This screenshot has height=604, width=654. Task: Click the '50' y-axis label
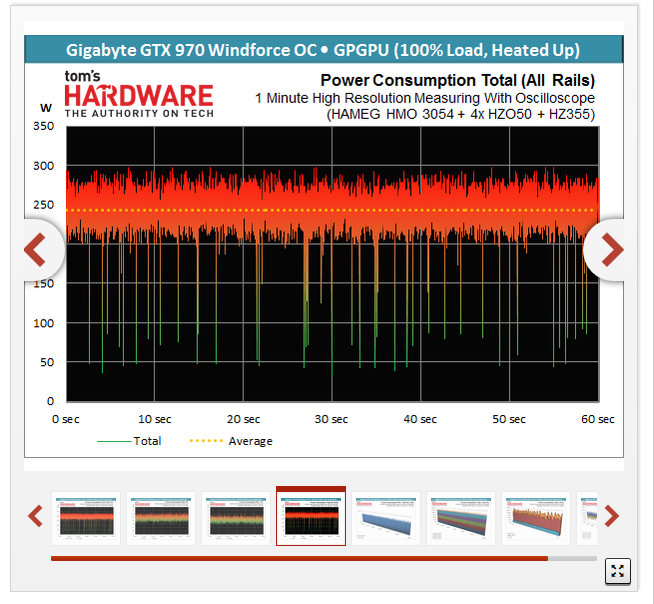[47, 362]
